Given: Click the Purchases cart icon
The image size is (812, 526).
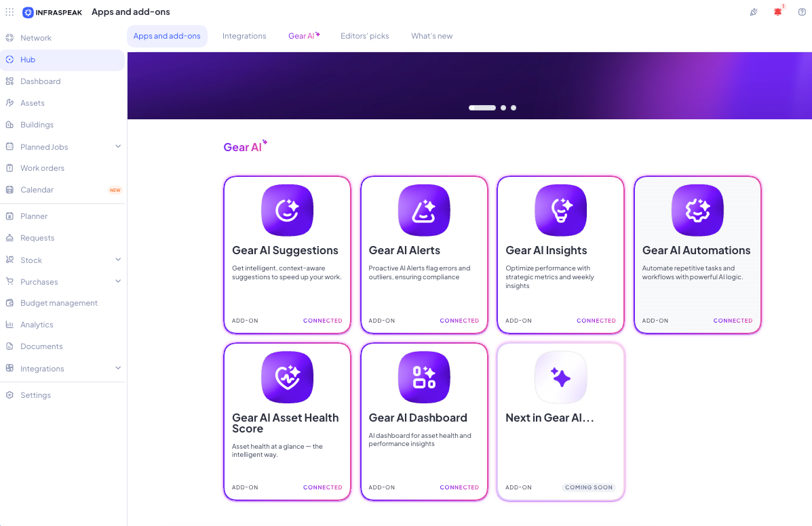Looking at the screenshot, I should pyautogui.click(x=9, y=281).
